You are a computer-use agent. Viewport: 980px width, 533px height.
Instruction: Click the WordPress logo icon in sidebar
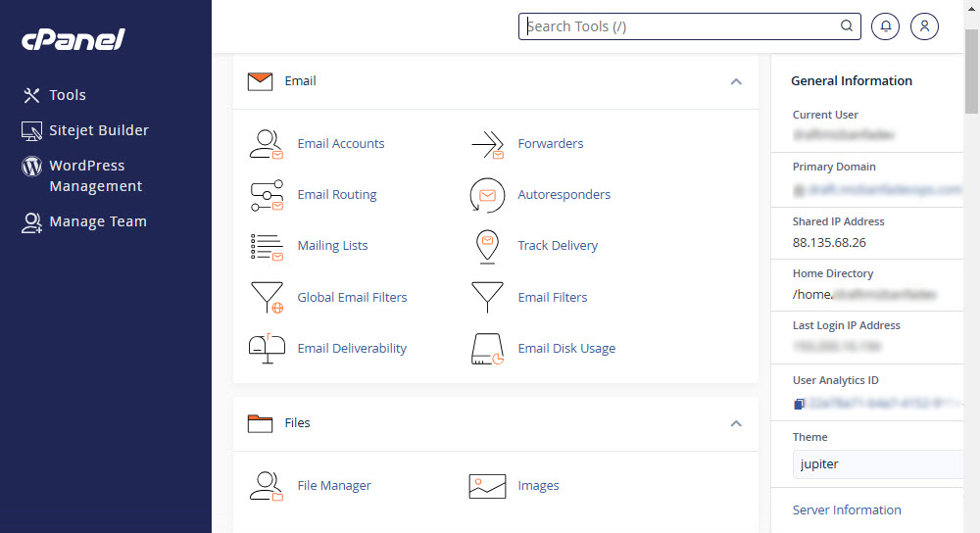(x=31, y=167)
